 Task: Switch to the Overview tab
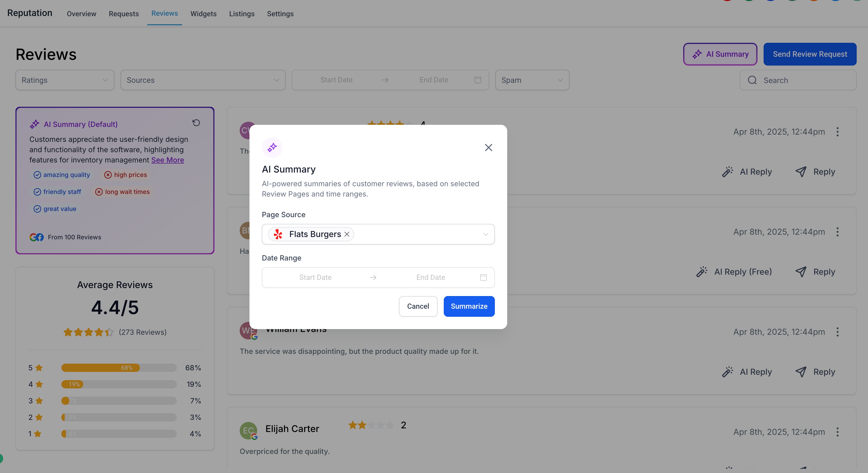(x=81, y=14)
